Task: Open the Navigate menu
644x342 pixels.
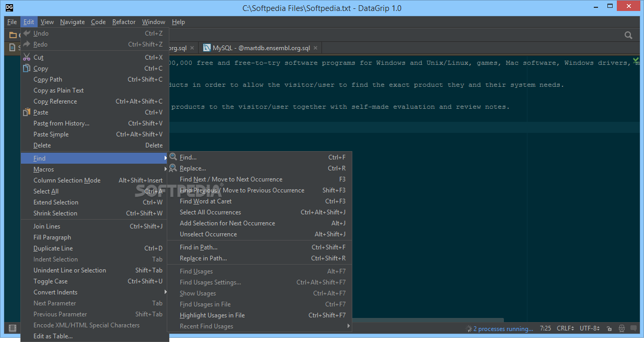Action: click(72, 22)
